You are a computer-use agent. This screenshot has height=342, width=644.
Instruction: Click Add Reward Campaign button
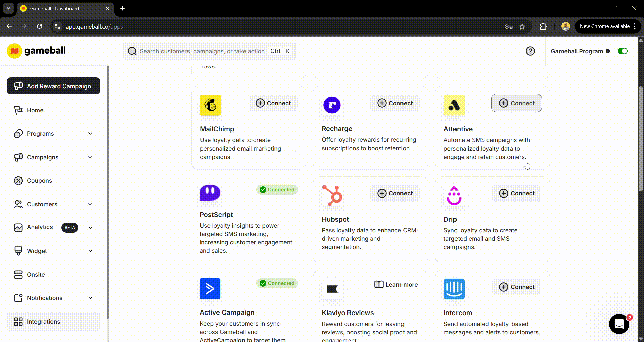[x=53, y=86]
